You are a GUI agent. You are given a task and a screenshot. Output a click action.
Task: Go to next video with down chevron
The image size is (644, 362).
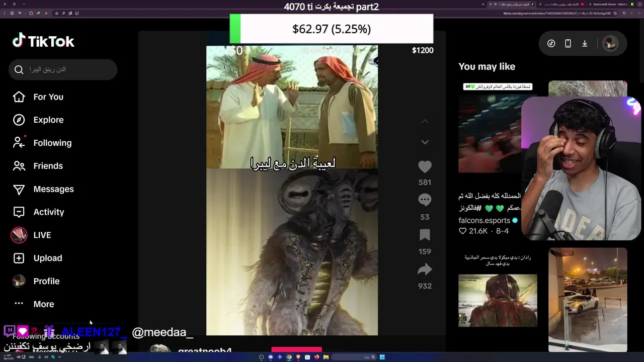425,142
